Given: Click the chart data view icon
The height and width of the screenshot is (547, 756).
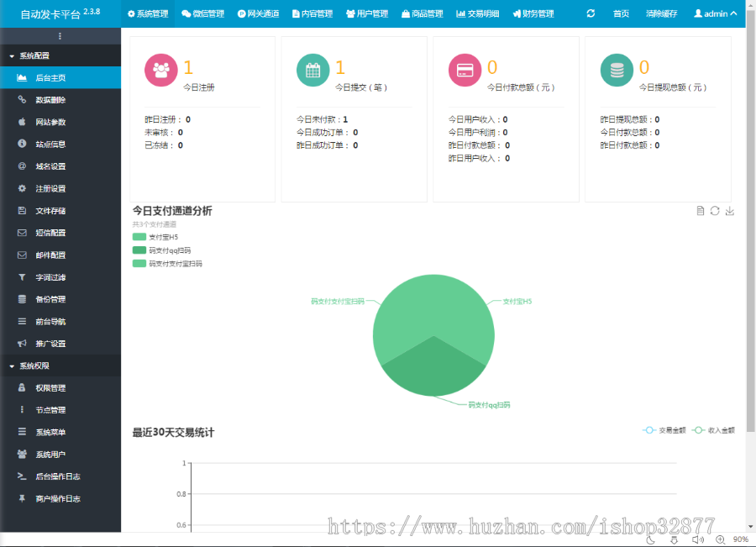Looking at the screenshot, I should coord(701,211).
